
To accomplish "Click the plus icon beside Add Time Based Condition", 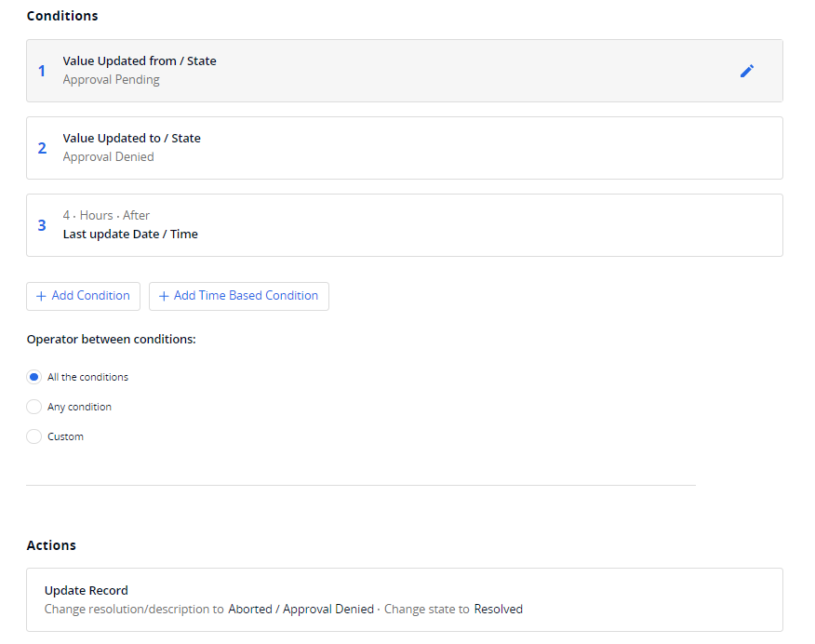I will click(164, 296).
